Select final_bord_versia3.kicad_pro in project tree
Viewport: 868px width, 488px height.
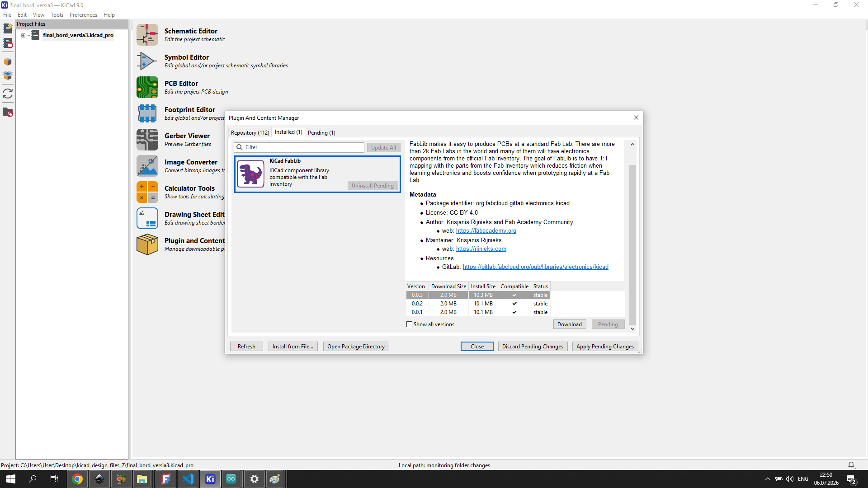click(x=78, y=35)
